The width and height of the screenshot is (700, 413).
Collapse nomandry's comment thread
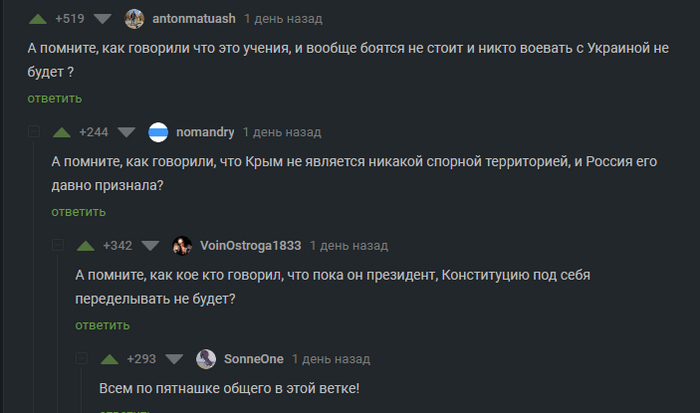(x=33, y=132)
